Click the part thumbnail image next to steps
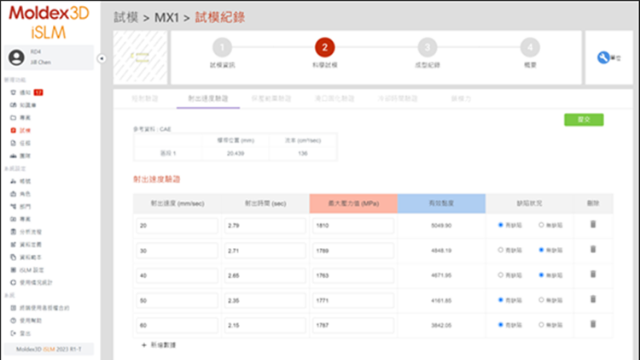The image size is (640, 360). (x=140, y=57)
